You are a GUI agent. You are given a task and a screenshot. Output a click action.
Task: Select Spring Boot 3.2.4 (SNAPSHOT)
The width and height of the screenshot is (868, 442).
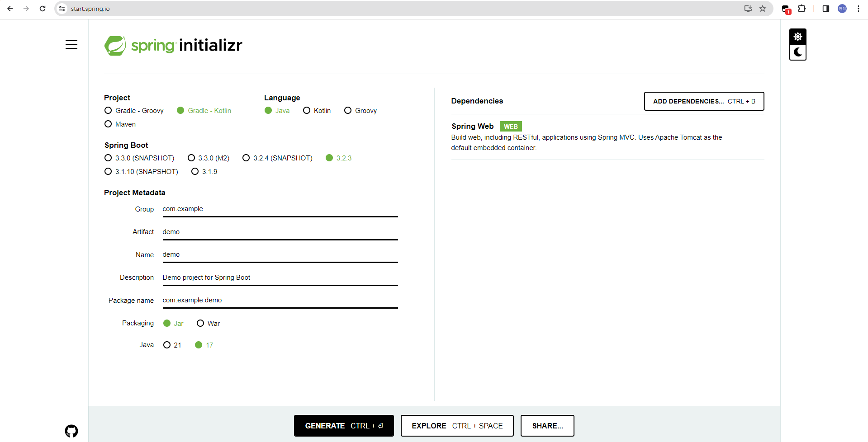click(x=278, y=158)
